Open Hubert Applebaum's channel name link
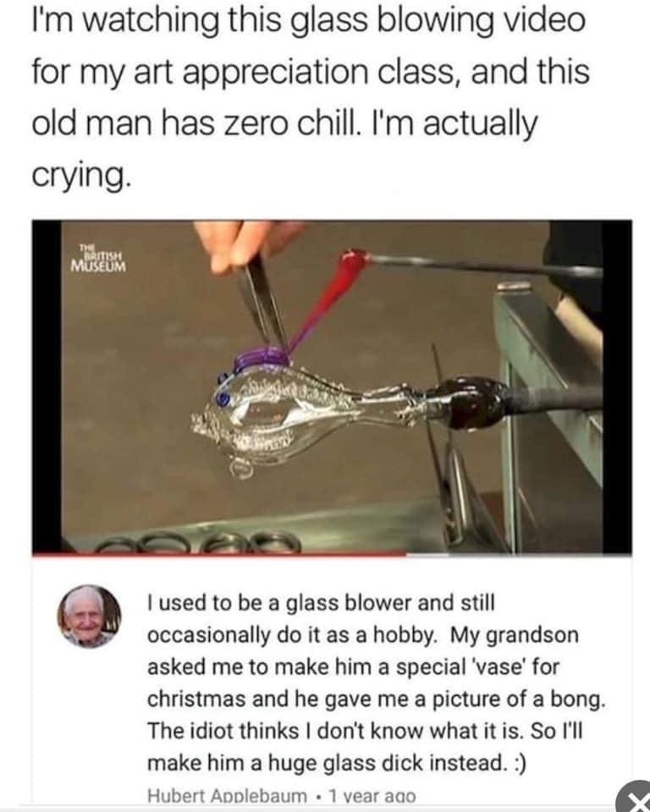 228,795
